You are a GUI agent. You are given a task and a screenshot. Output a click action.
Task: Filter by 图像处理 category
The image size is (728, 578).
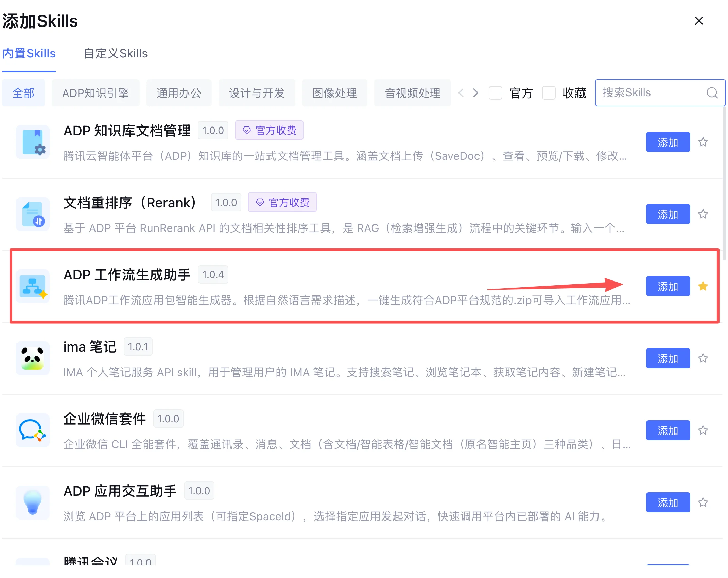point(334,93)
